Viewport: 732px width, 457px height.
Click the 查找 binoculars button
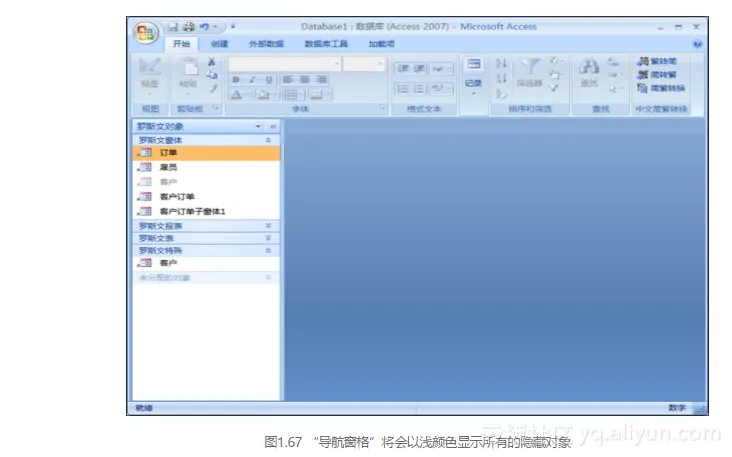(x=589, y=73)
